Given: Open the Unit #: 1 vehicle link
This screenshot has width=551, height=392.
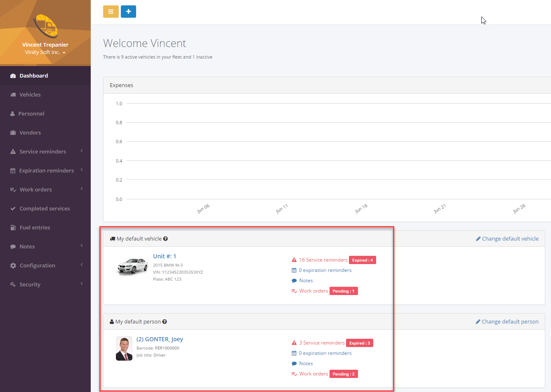Looking at the screenshot, I should point(165,256).
